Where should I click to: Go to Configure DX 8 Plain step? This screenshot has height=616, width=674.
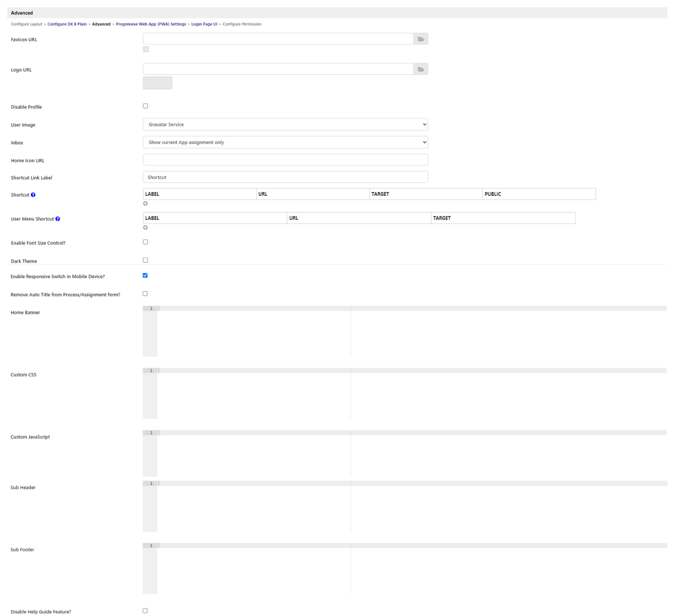[x=67, y=24]
